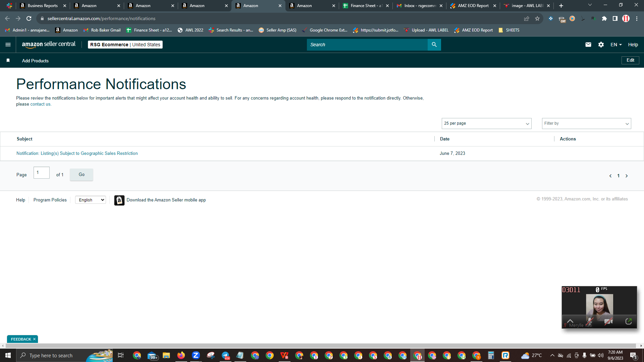
Task: Switch to the AMZ EOD Report tab
Action: [473, 6]
